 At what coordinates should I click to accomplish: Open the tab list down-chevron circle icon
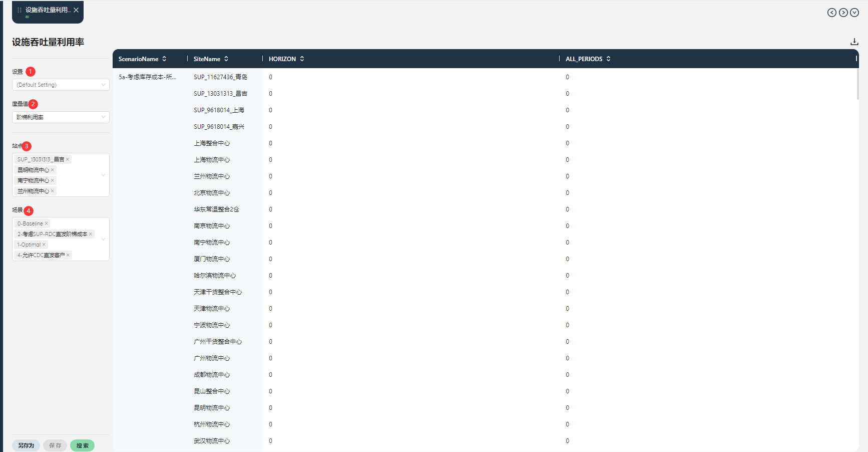click(854, 13)
